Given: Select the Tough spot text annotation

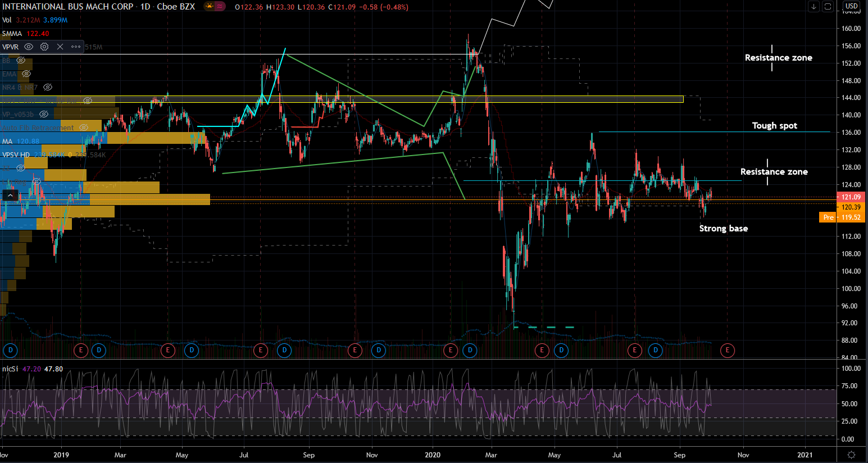Looking at the screenshot, I should 774,126.
